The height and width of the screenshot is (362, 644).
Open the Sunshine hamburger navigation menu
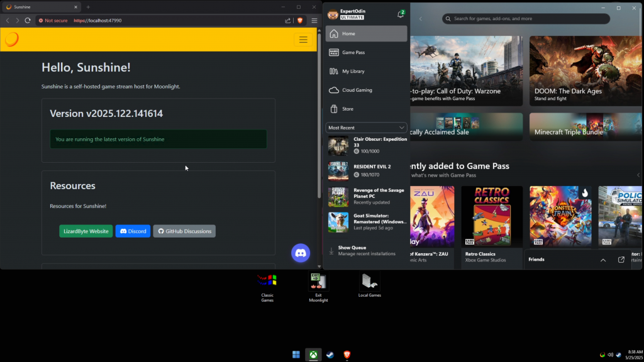pyautogui.click(x=303, y=40)
